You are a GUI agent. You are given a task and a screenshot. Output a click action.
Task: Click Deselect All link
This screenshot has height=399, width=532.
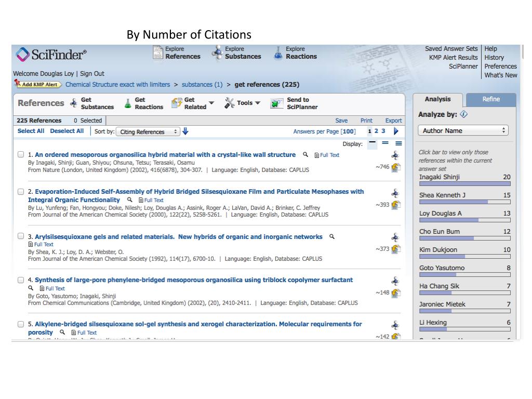click(x=67, y=131)
